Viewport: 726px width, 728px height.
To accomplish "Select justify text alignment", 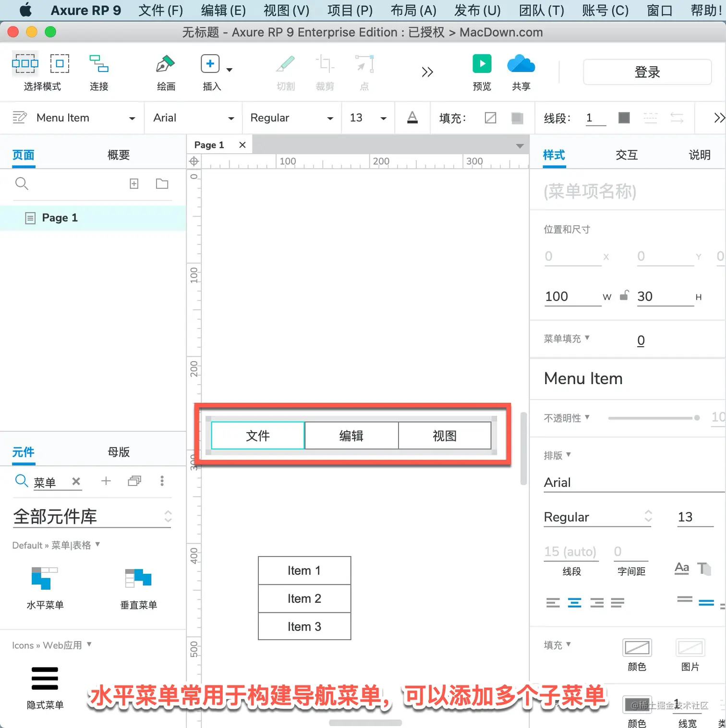I will pyautogui.click(x=618, y=603).
